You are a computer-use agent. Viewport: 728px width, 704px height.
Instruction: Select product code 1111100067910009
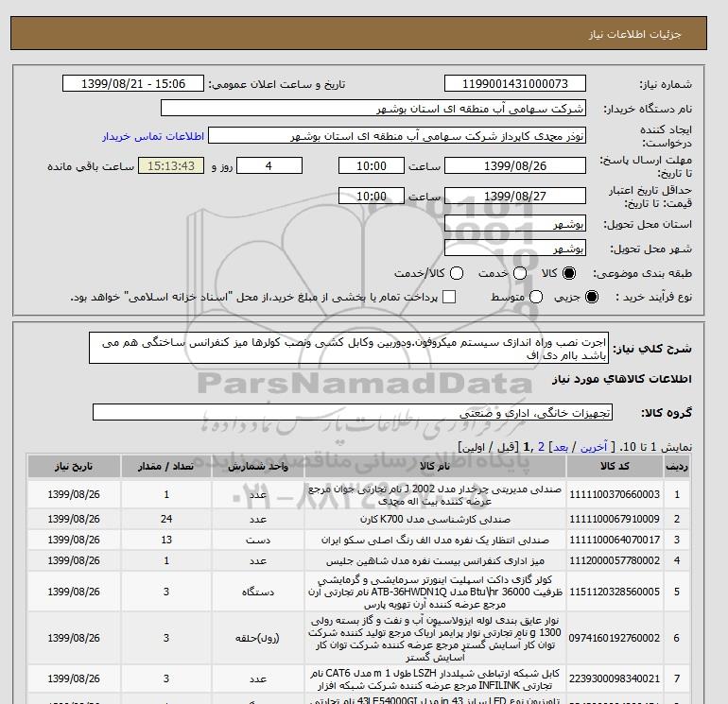615,519
